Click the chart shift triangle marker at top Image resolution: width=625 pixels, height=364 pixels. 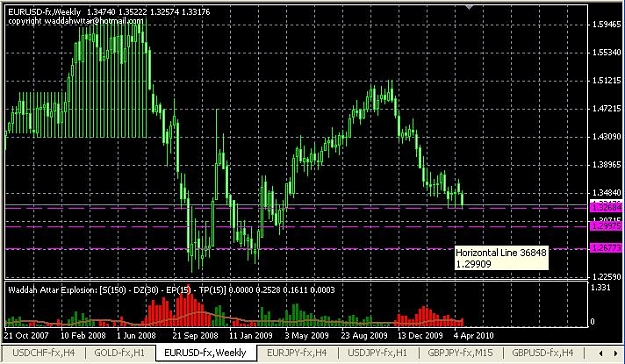(x=470, y=7)
